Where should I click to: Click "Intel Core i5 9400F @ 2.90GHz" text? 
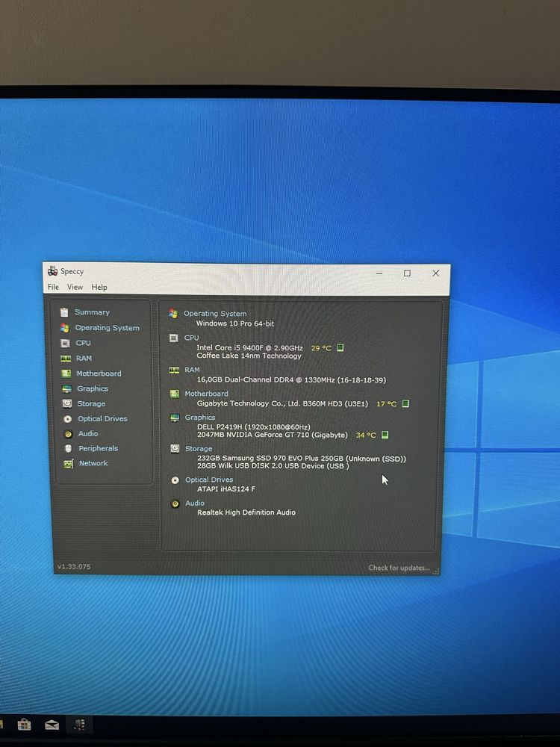coord(249,348)
